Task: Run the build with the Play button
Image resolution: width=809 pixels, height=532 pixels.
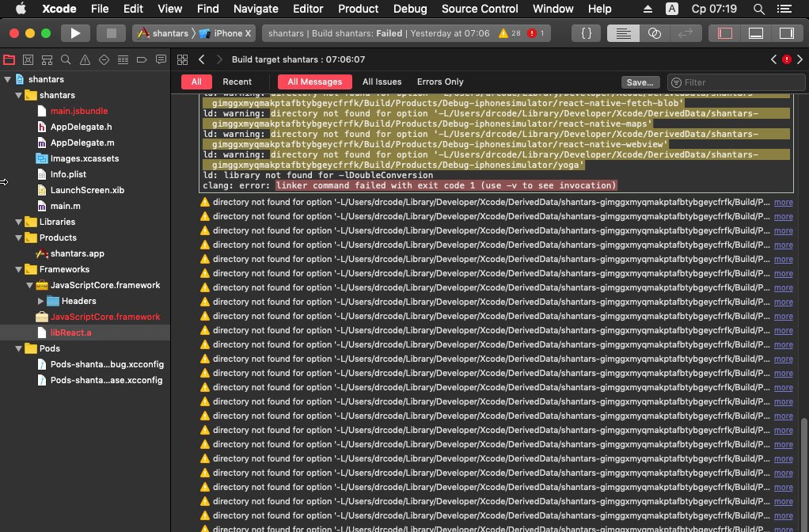Action: point(75,33)
